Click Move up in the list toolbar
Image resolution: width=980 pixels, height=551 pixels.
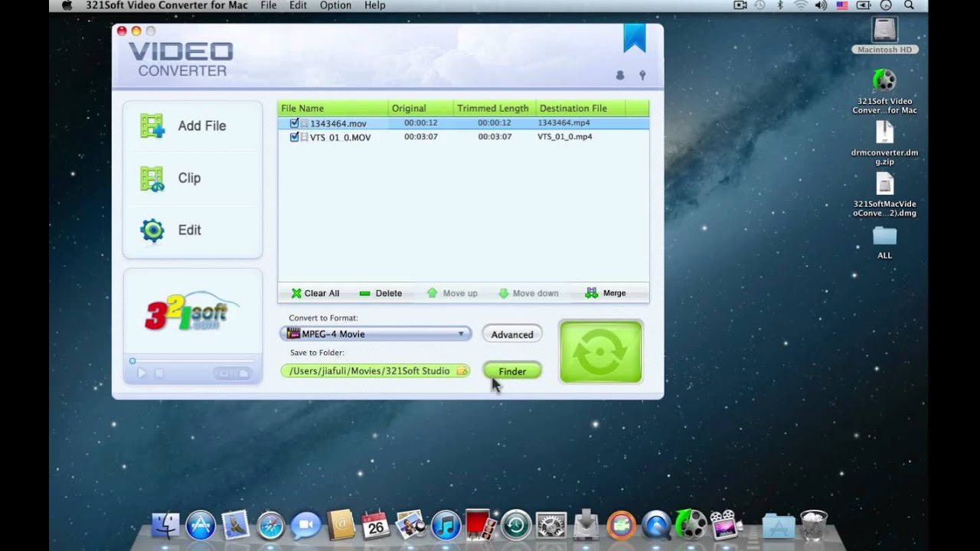pyautogui.click(x=452, y=293)
